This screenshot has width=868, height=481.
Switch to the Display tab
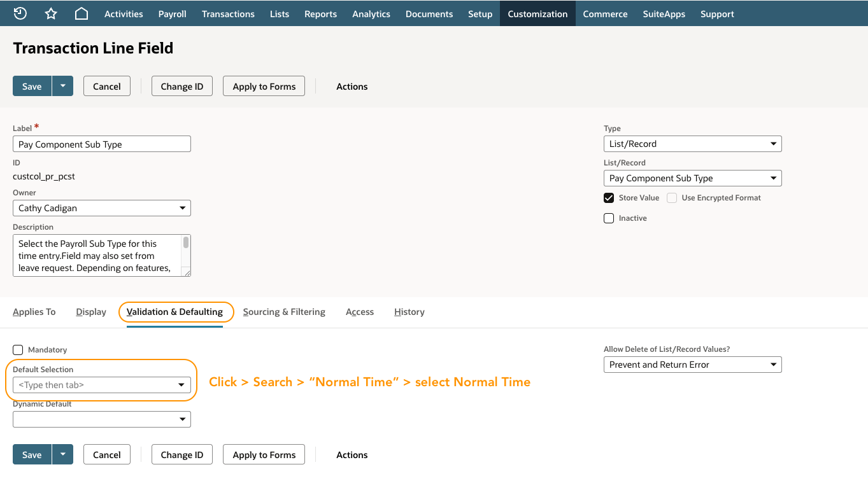(91, 312)
